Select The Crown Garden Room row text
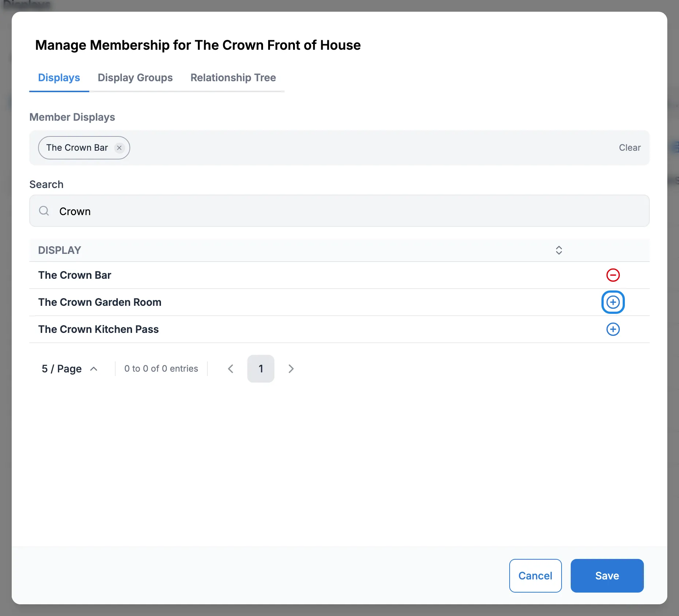Screen dimensions: 679x616 click(x=100, y=302)
